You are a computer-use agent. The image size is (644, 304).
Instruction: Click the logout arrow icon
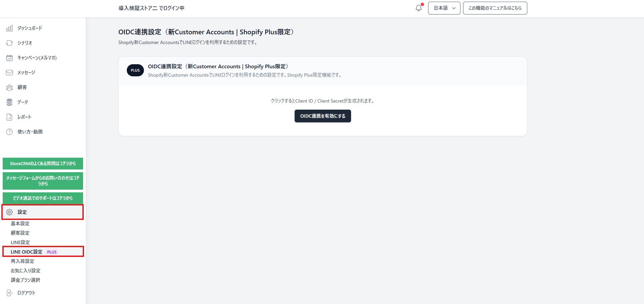coord(9,293)
